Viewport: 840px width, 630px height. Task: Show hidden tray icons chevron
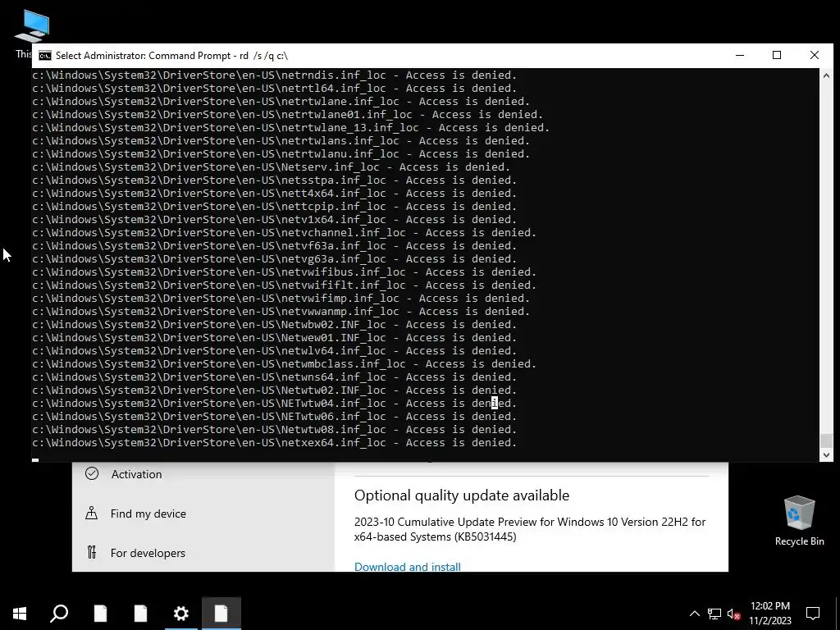694,614
